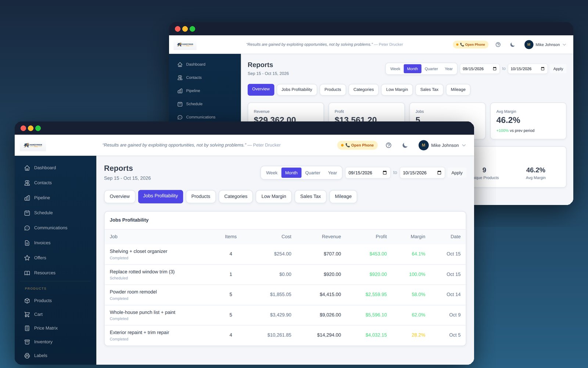Click Apply button in back window
588x368 pixels.
[558, 69]
